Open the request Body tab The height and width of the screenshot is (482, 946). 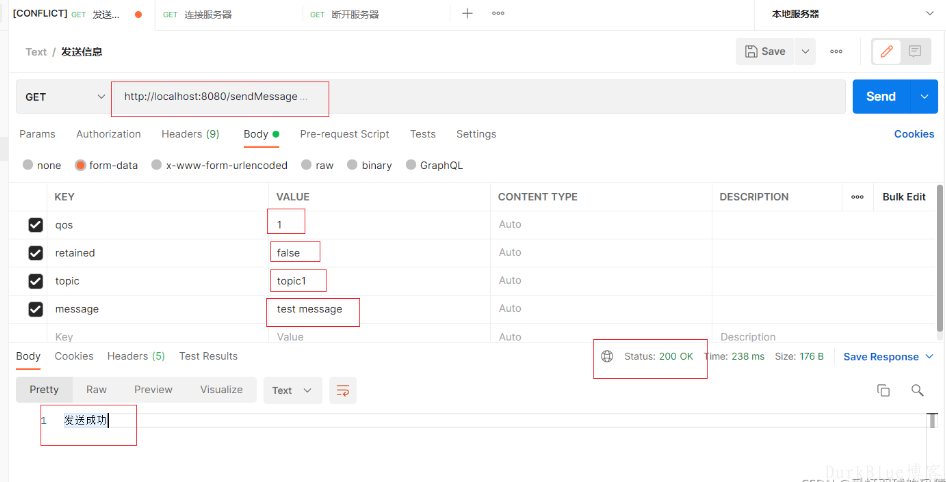pyautogui.click(x=261, y=134)
